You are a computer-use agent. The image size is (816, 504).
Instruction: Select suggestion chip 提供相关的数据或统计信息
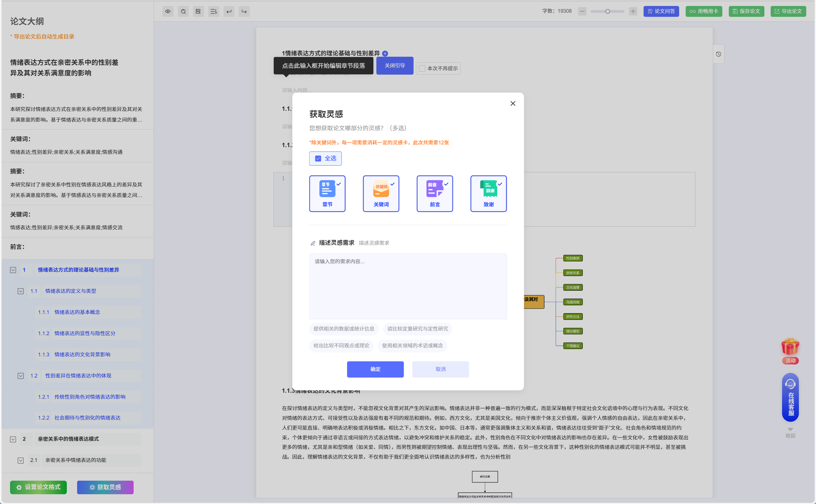click(344, 329)
